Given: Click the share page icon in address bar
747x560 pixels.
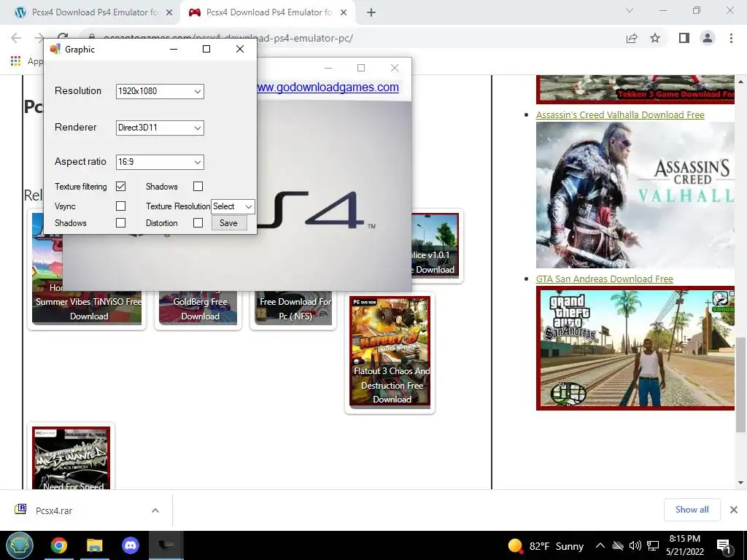Looking at the screenshot, I should click(x=632, y=39).
